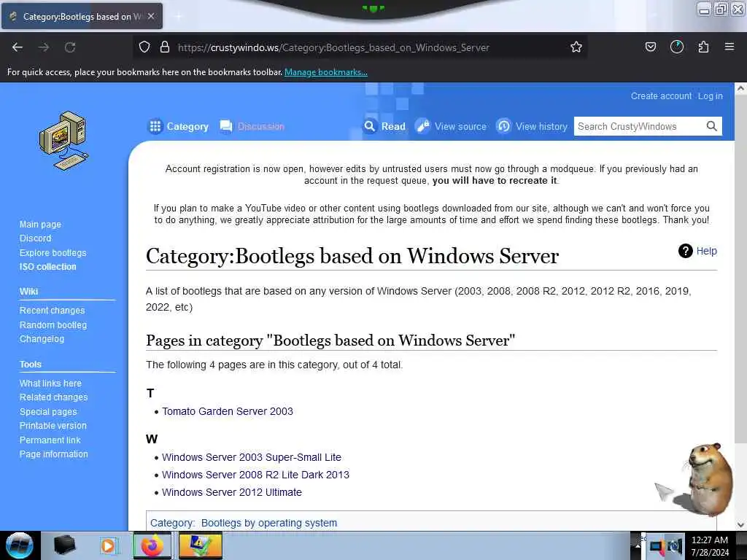Click the search magnifier button
Image resolution: width=747 pixels, height=560 pixels.
[711, 126]
